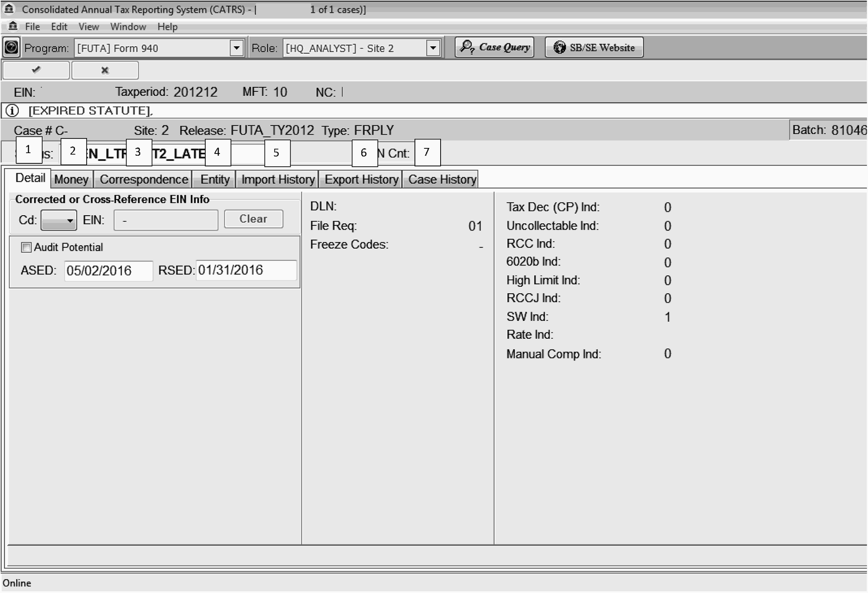868x593 pixels.
Task: Click the checkmark accept button
Action: point(36,70)
